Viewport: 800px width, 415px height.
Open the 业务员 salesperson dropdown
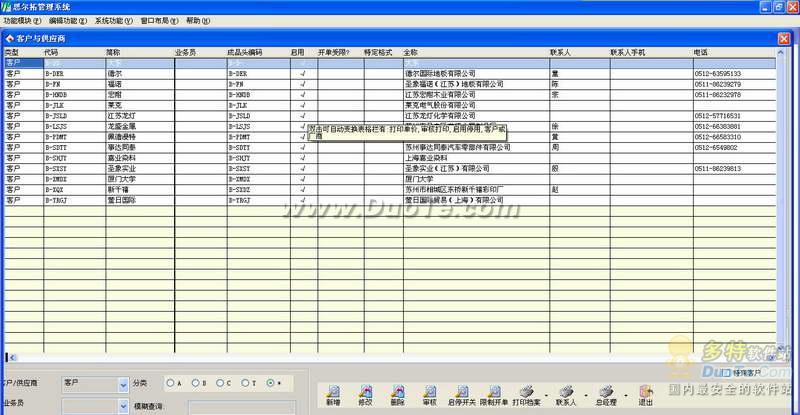tap(122, 402)
